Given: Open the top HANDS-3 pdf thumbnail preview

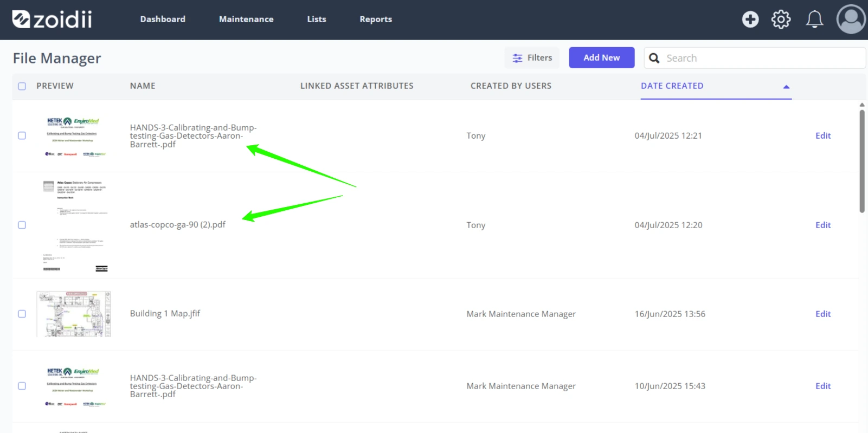Looking at the screenshot, I should 74,137.
